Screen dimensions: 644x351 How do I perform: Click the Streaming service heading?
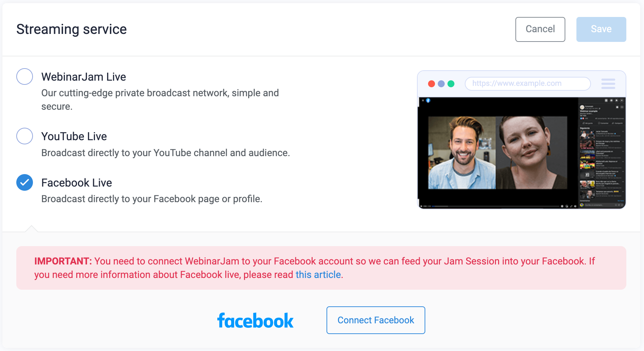coord(71,29)
